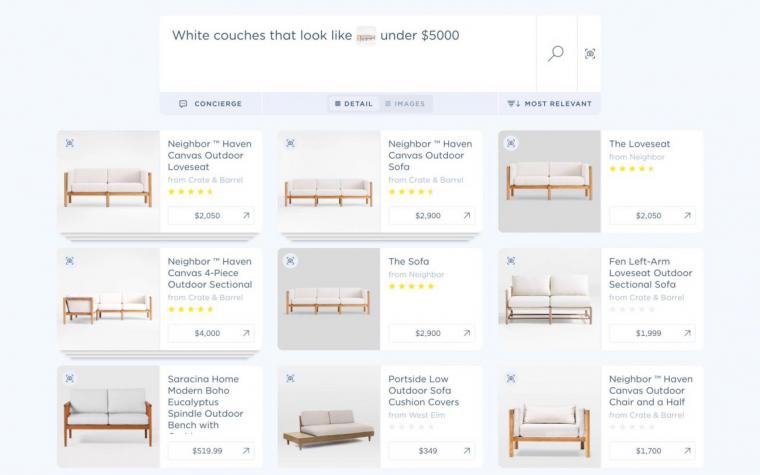760x475 pixels.
Task: Click visual search icon on Haven Outdoor Sofa
Action: (290, 143)
